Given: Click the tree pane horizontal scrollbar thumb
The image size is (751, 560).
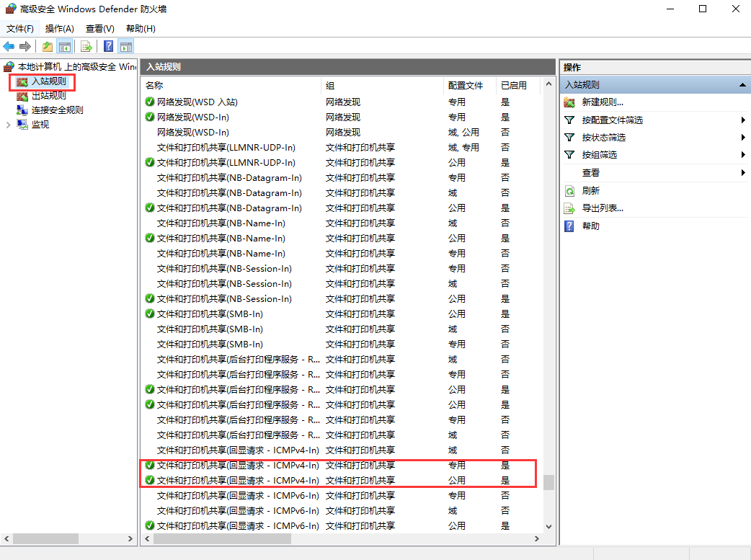Looking at the screenshot, I should point(45,539).
